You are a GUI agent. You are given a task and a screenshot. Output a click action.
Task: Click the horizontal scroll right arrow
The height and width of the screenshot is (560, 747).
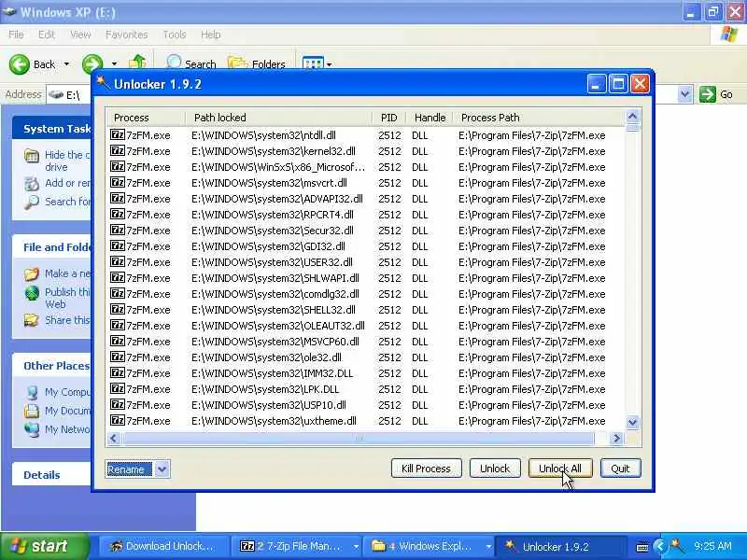[x=616, y=438]
